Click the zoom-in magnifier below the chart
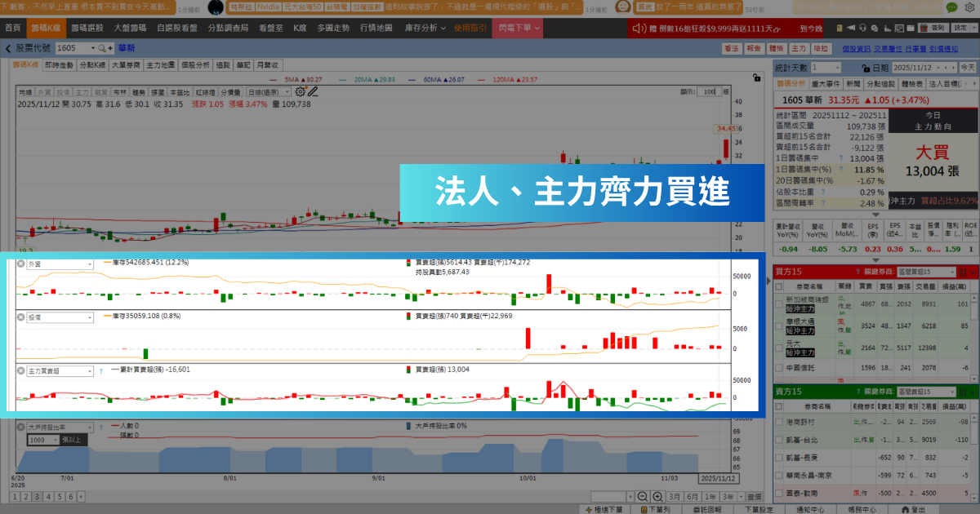The width and height of the screenshot is (980, 514). [658, 495]
